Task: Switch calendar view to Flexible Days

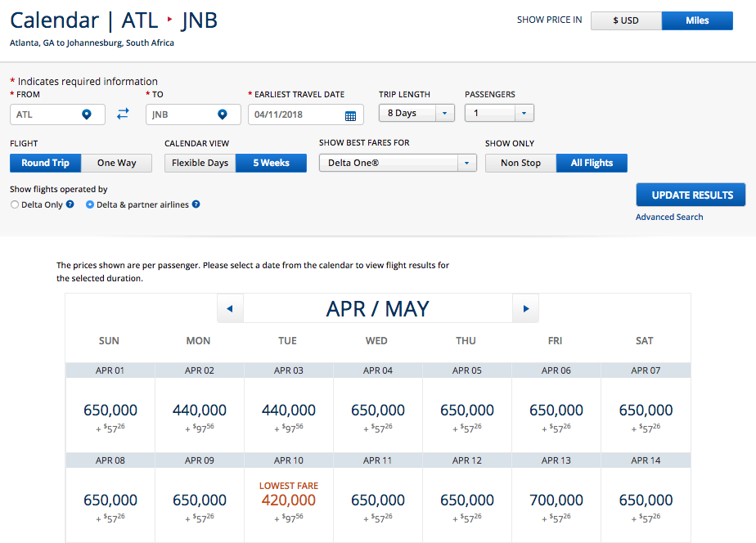Action: coord(200,163)
